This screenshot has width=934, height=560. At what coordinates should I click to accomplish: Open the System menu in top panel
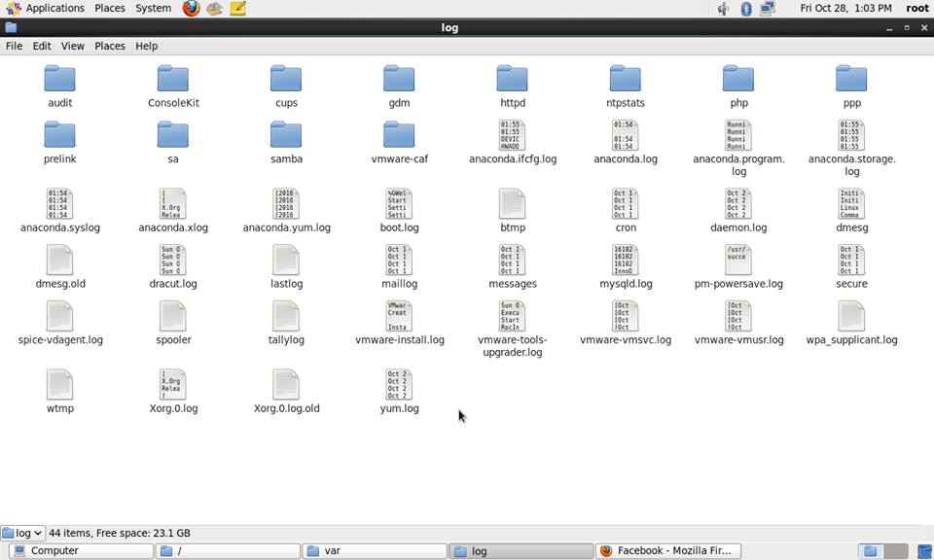153,8
